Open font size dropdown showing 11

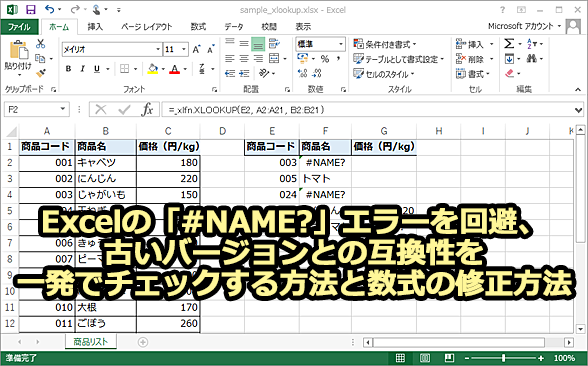coord(184,50)
